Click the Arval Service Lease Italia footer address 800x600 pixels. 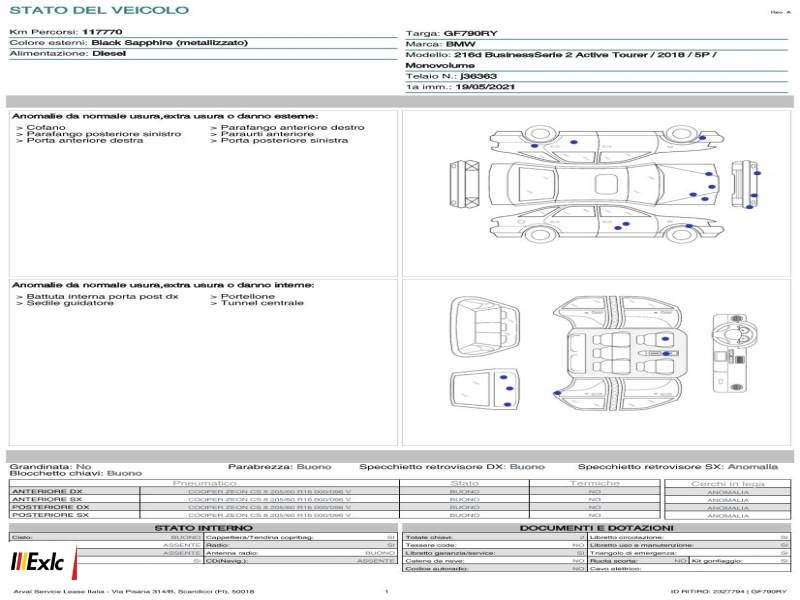click(134, 591)
